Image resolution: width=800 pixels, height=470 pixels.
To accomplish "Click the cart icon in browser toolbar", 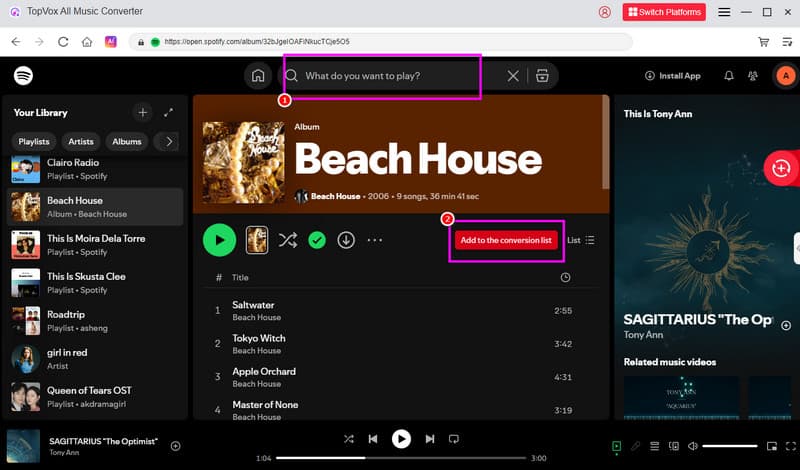I will 763,42.
